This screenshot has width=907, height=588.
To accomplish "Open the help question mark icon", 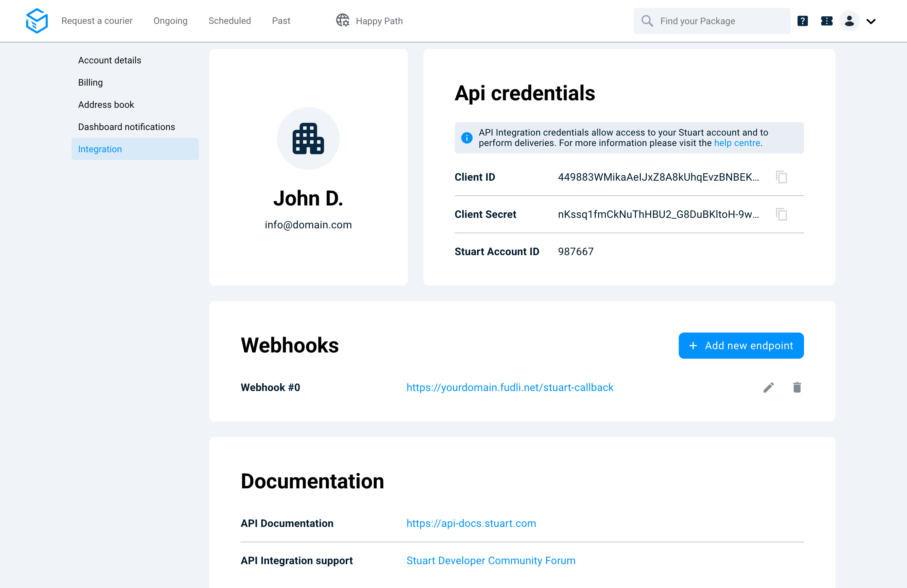I will (803, 21).
